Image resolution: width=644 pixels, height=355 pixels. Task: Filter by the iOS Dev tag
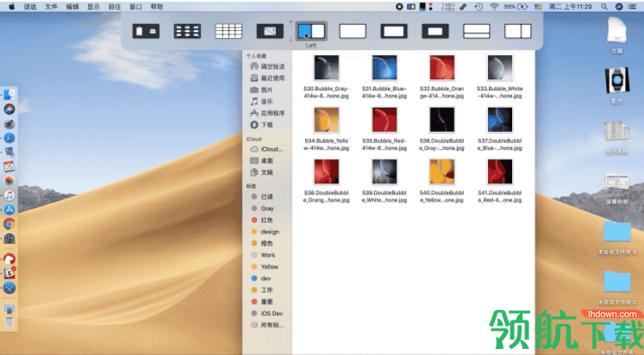(x=267, y=313)
